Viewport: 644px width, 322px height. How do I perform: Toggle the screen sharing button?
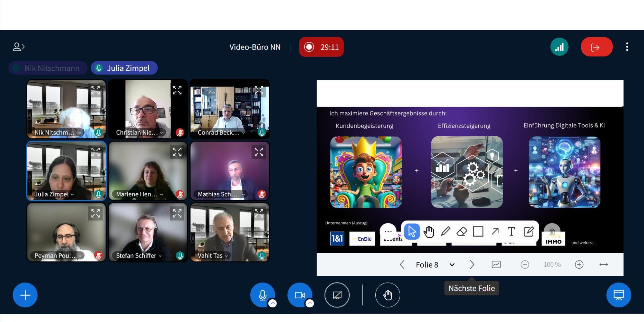[337, 295]
